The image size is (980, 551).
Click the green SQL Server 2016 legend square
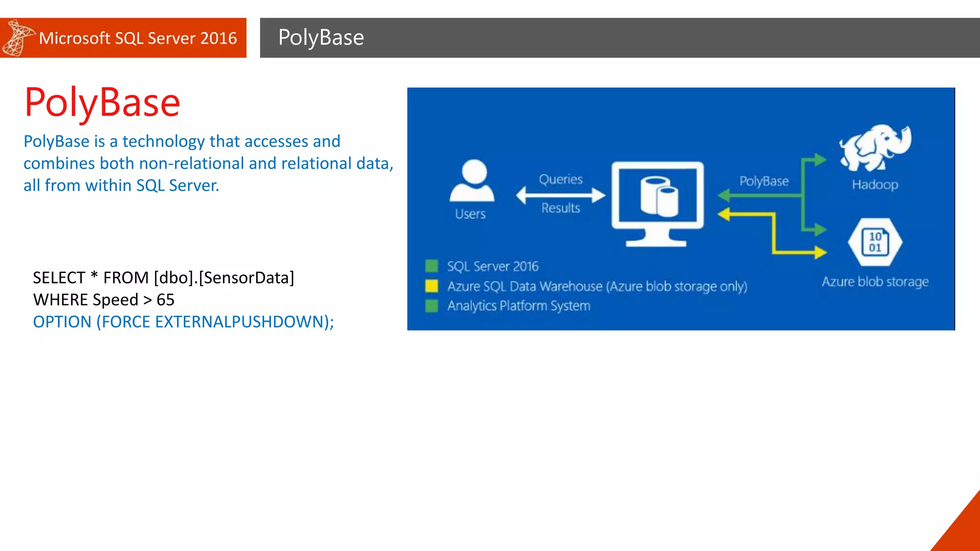pos(432,266)
